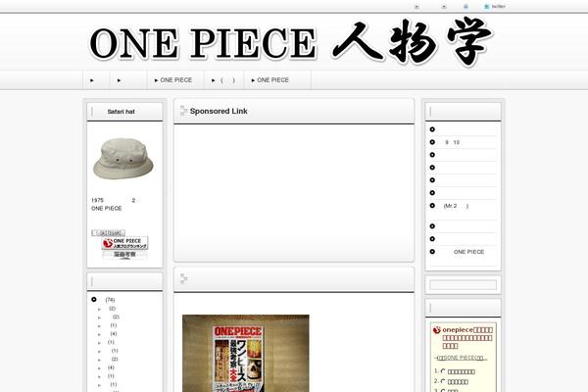The width and height of the screenshot is (588, 392).
Task: Click the Safari hat profile heading
Action: click(x=121, y=112)
